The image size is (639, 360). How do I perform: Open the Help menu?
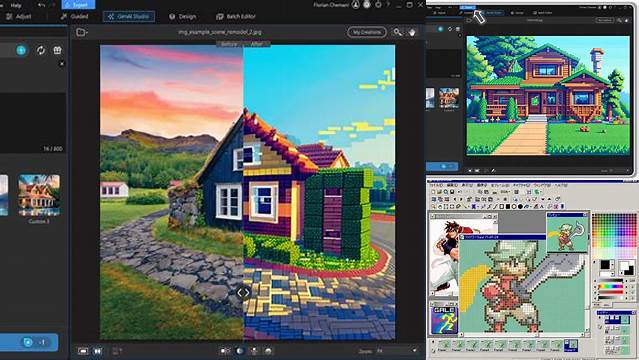click(x=16, y=5)
